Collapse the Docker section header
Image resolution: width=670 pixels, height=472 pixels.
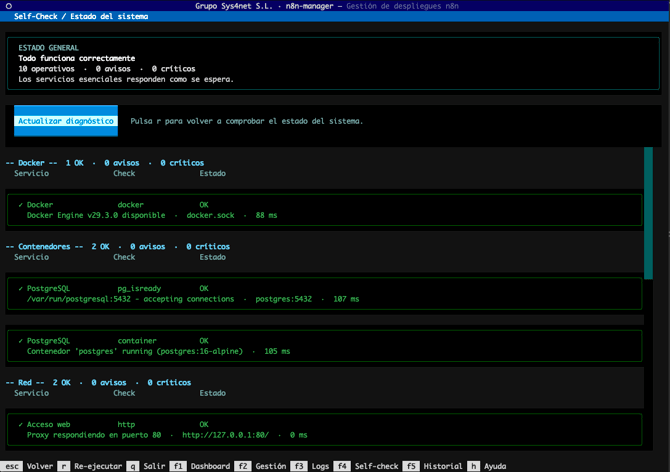105,163
